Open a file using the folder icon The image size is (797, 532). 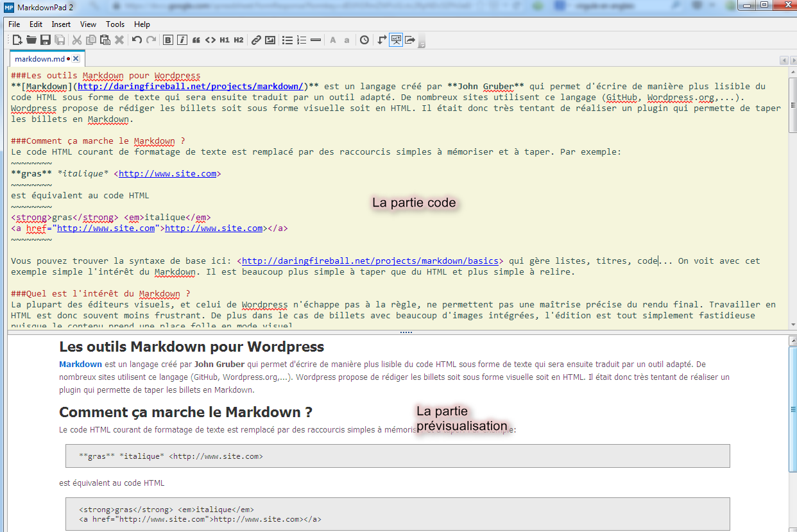[31, 40]
